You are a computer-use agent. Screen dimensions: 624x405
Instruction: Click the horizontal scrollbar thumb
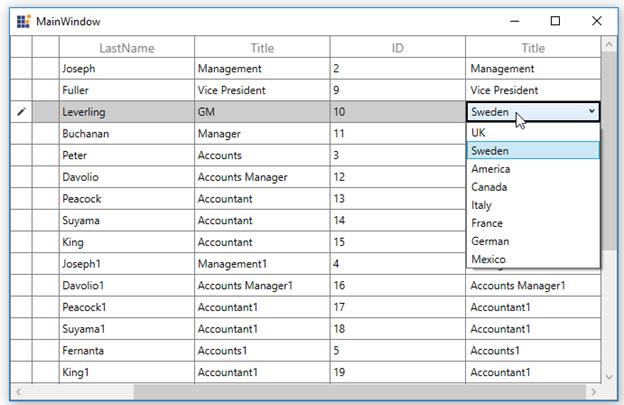coord(360,392)
